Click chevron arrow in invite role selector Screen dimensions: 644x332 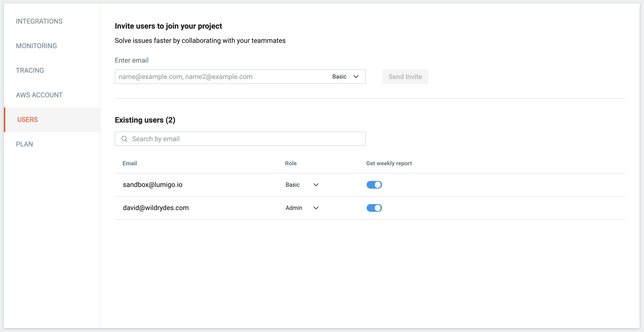pyautogui.click(x=356, y=77)
